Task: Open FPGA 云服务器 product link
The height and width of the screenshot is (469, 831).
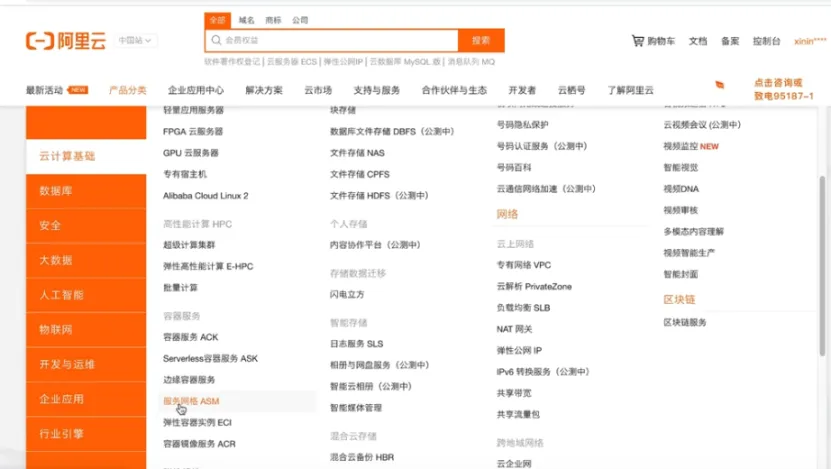Action: pyautogui.click(x=193, y=131)
